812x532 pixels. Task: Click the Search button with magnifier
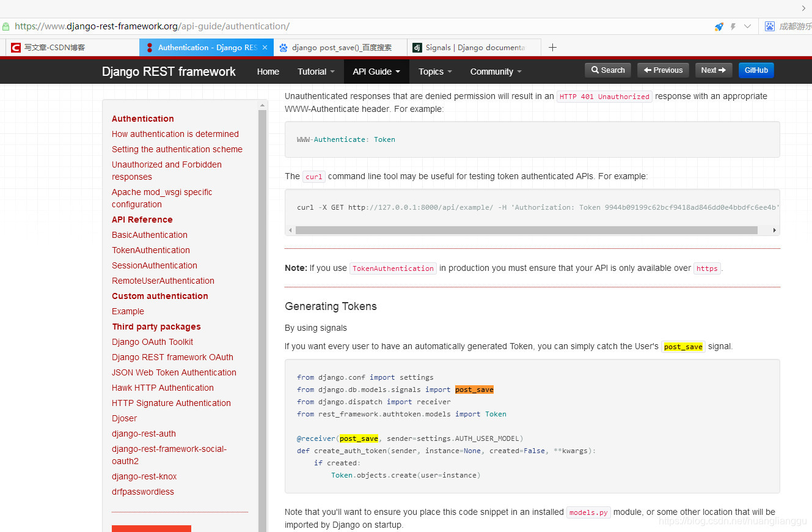point(608,70)
